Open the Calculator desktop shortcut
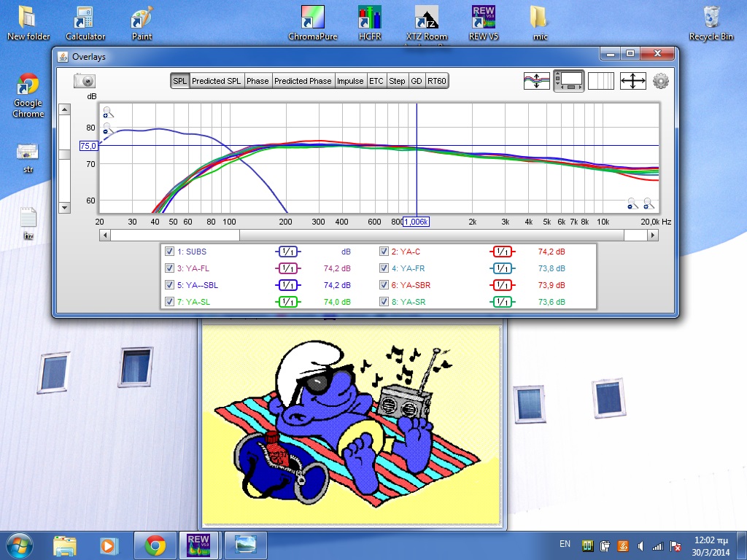The image size is (747, 560). pos(85,23)
